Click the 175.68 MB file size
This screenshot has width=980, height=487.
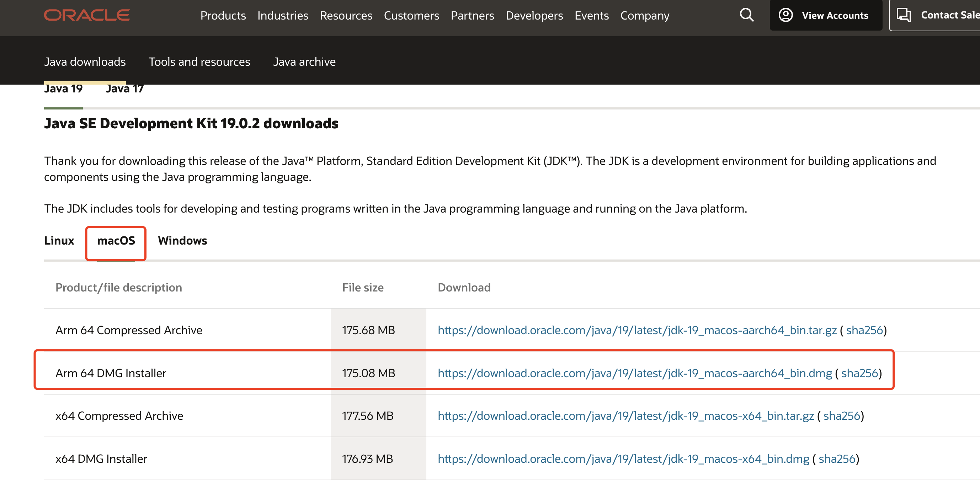coord(368,330)
